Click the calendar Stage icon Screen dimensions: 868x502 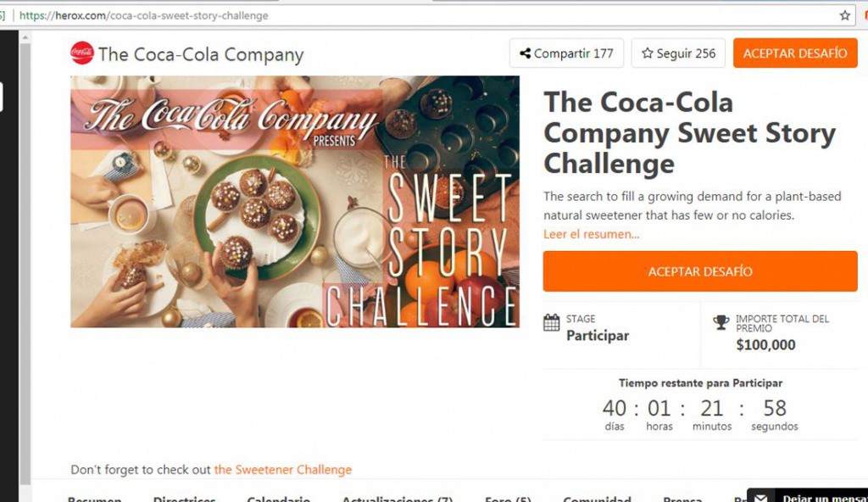(552, 322)
